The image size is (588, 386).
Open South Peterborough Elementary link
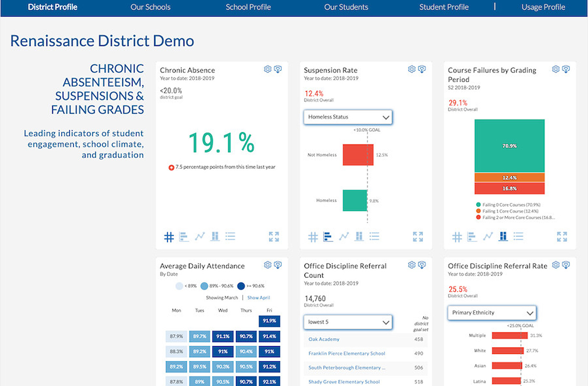[x=346, y=368]
